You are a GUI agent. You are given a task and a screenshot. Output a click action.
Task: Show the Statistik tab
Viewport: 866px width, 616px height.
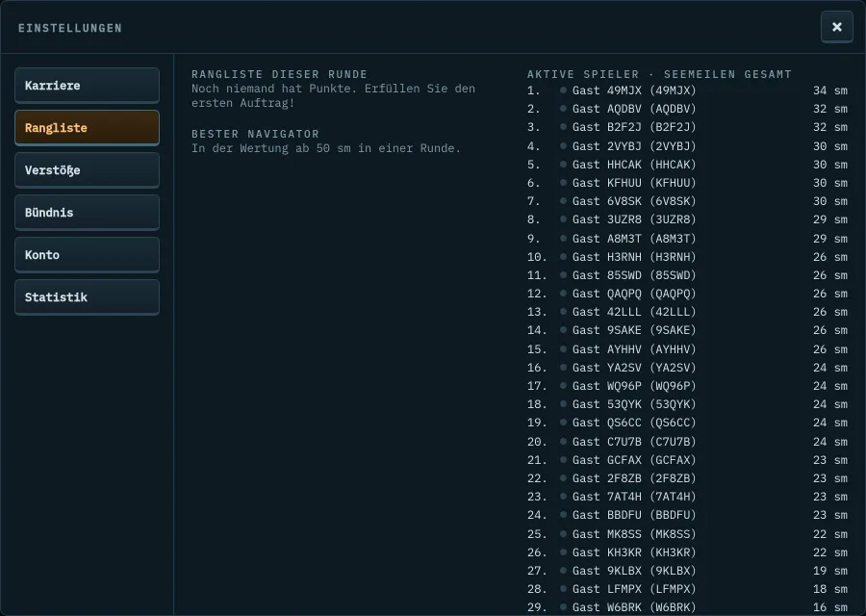click(x=87, y=297)
